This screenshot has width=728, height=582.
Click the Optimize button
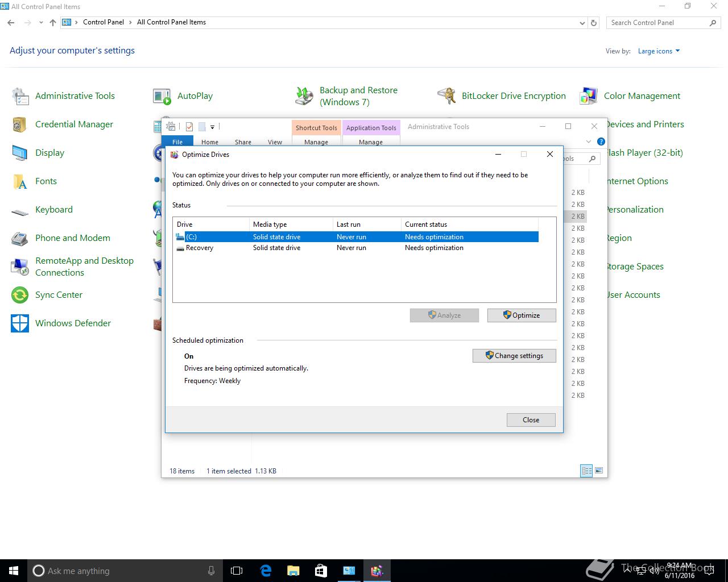point(522,315)
